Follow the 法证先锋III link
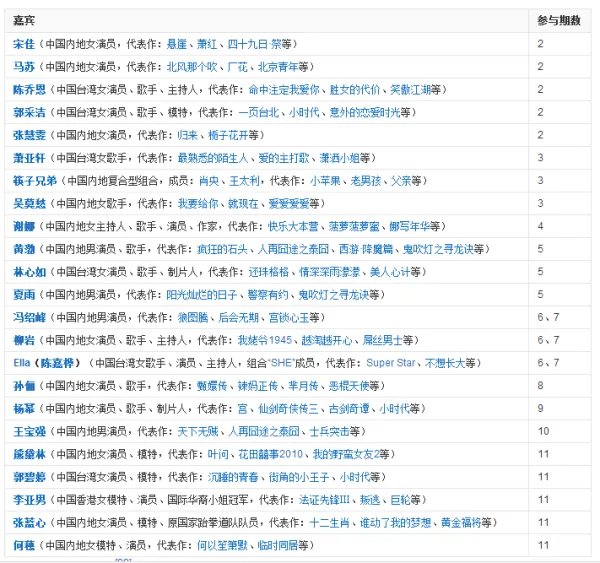 pyautogui.click(x=324, y=500)
